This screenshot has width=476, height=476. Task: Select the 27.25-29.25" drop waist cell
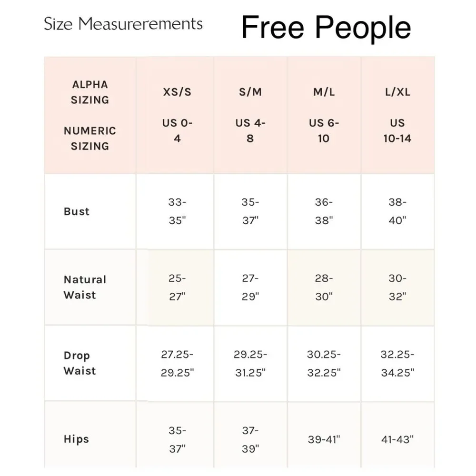click(x=177, y=363)
